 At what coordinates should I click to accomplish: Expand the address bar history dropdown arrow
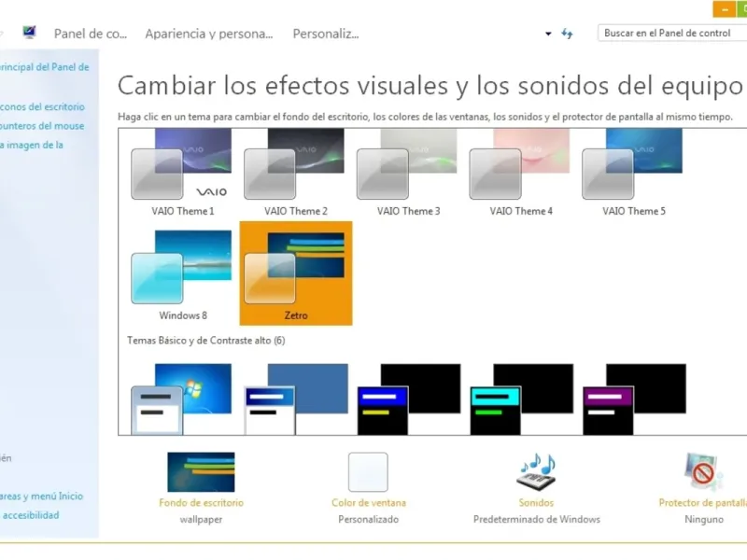coord(548,34)
